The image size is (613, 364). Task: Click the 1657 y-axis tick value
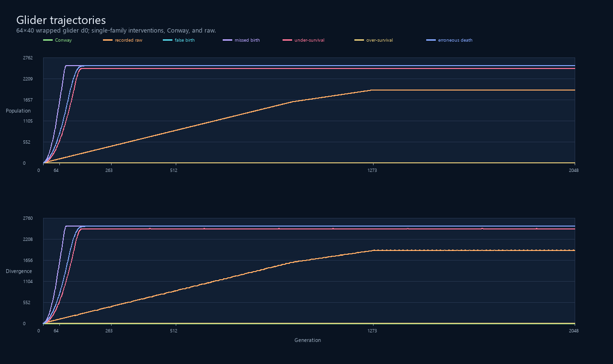[28, 100]
